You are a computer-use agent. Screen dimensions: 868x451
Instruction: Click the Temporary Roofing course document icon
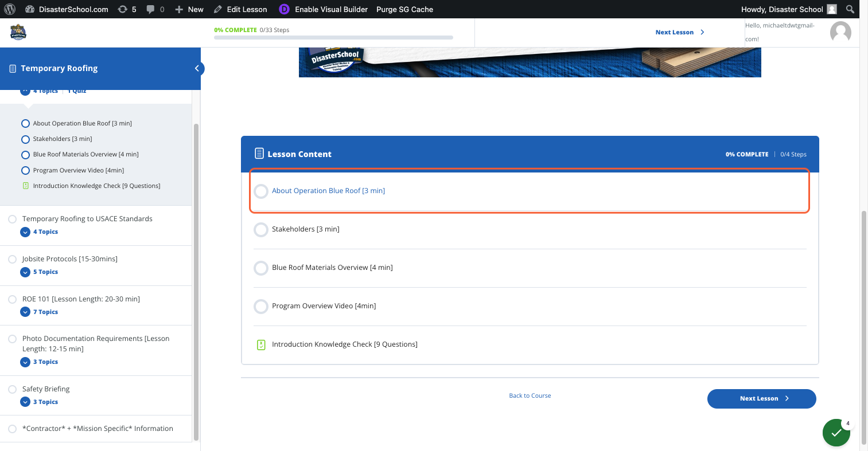13,68
